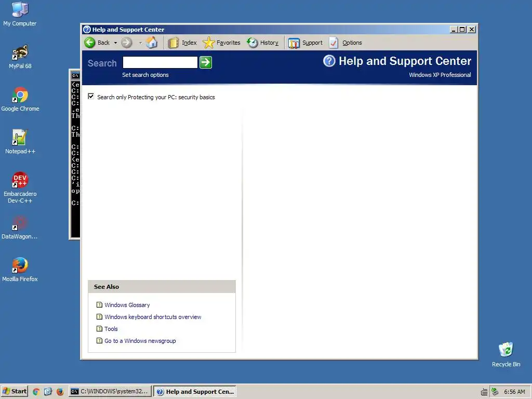Select My Computer desktop icon
532x399 pixels.
coord(20,14)
